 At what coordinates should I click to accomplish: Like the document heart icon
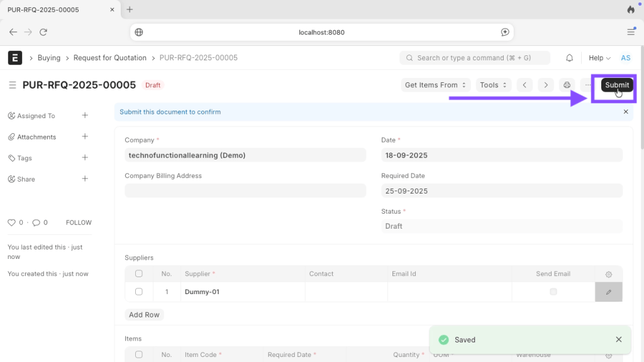[11, 222]
